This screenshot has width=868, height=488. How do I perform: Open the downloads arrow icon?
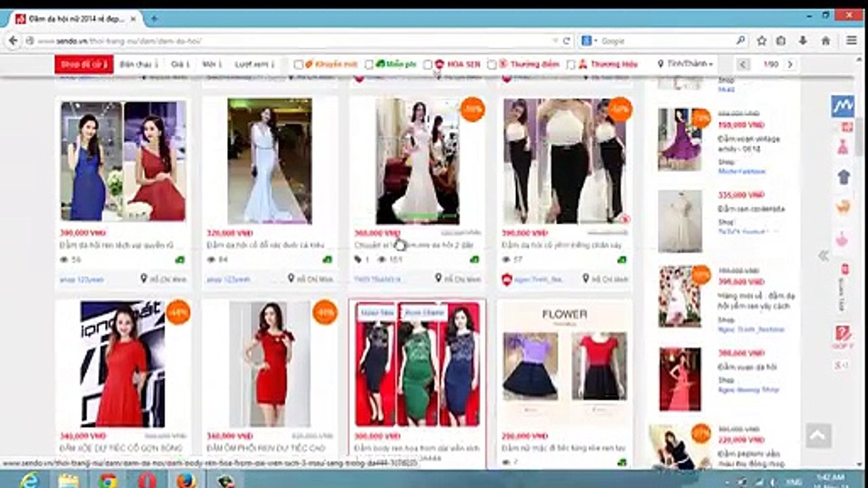pos(803,41)
